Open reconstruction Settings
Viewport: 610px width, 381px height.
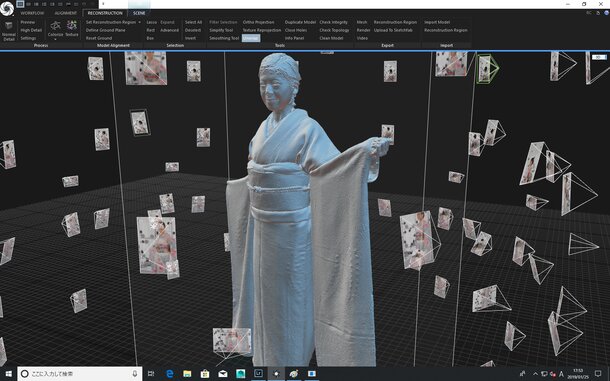pos(28,38)
